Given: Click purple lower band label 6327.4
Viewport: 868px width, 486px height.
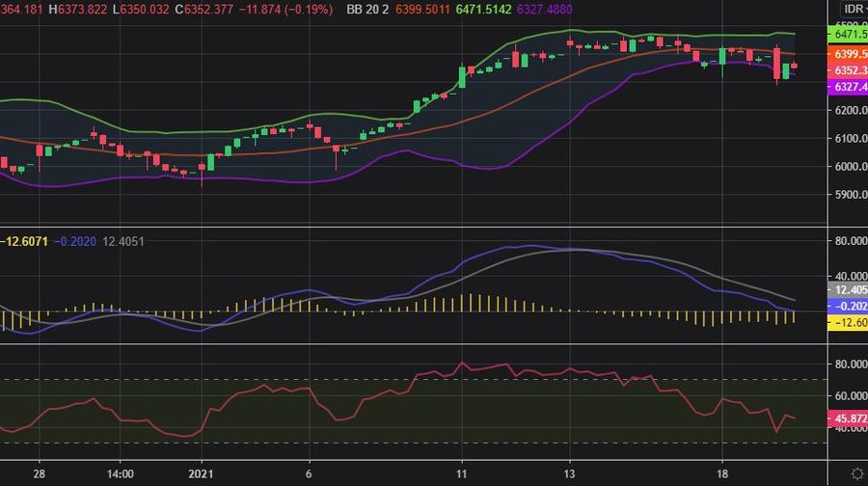Looking at the screenshot, I should coord(848,87).
